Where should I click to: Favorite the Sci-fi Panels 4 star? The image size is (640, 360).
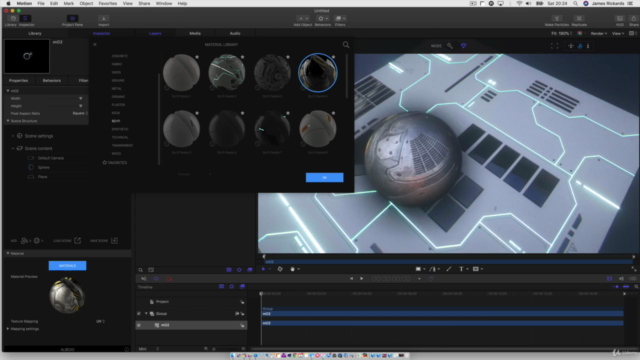pos(333,57)
